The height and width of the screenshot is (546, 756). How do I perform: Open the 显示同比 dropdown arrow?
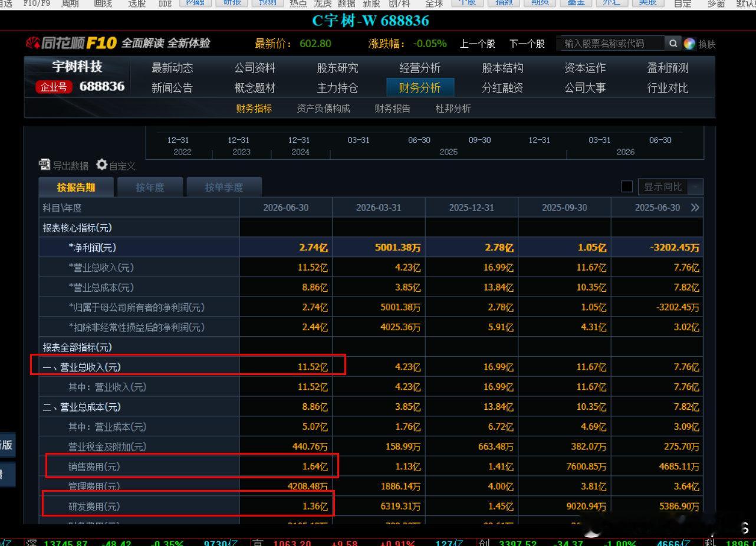(x=695, y=187)
